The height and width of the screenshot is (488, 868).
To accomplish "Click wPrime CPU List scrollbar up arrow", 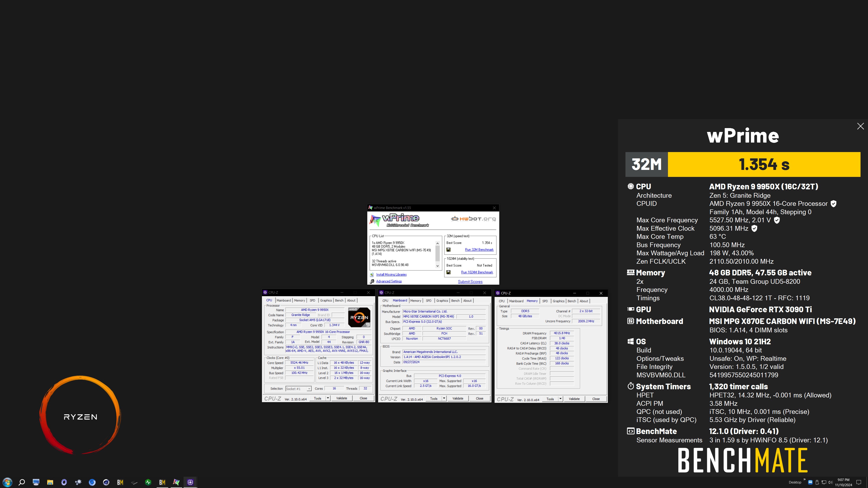I will click(x=437, y=243).
